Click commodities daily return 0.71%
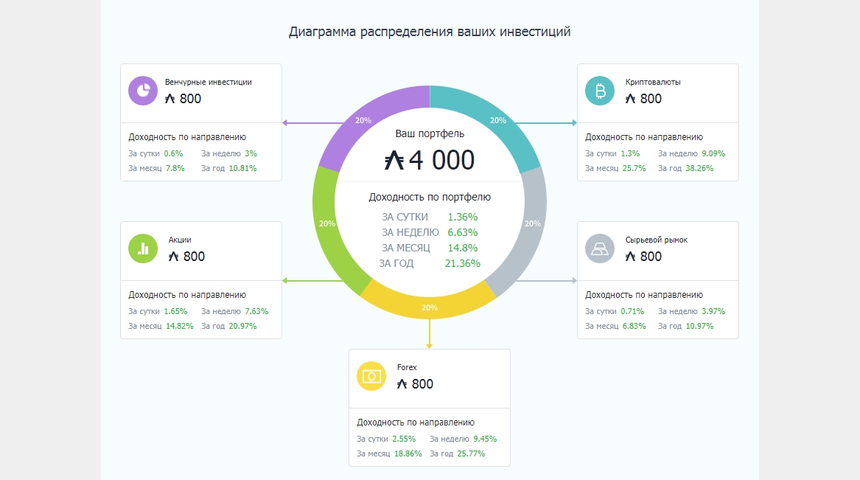The height and width of the screenshot is (480, 860). [x=632, y=312]
